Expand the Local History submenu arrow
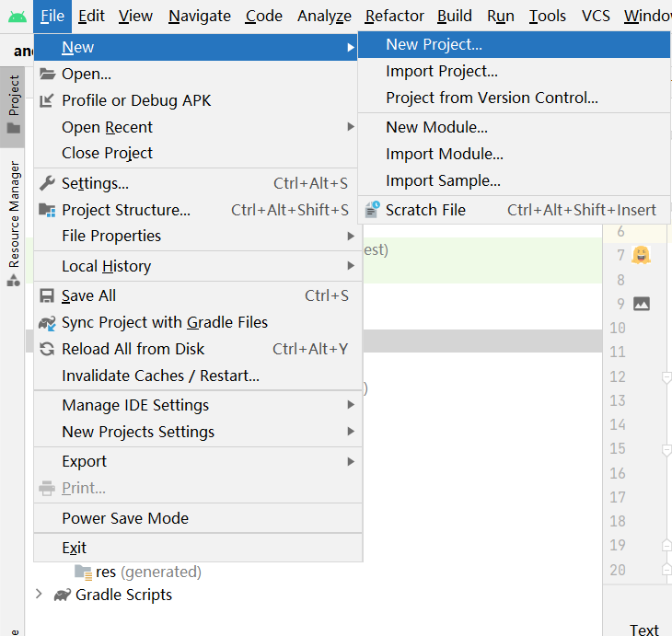The width and height of the screenshot is (672, 636). [x=351, y=266]
